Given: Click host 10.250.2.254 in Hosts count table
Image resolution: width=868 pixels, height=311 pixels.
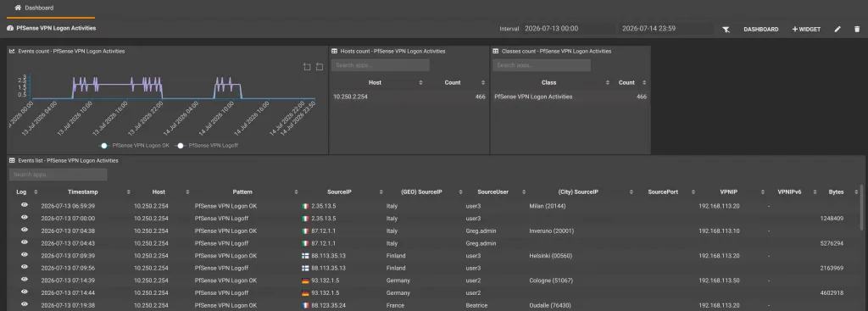Looking at the screenshot, I should tap(350, 97).
